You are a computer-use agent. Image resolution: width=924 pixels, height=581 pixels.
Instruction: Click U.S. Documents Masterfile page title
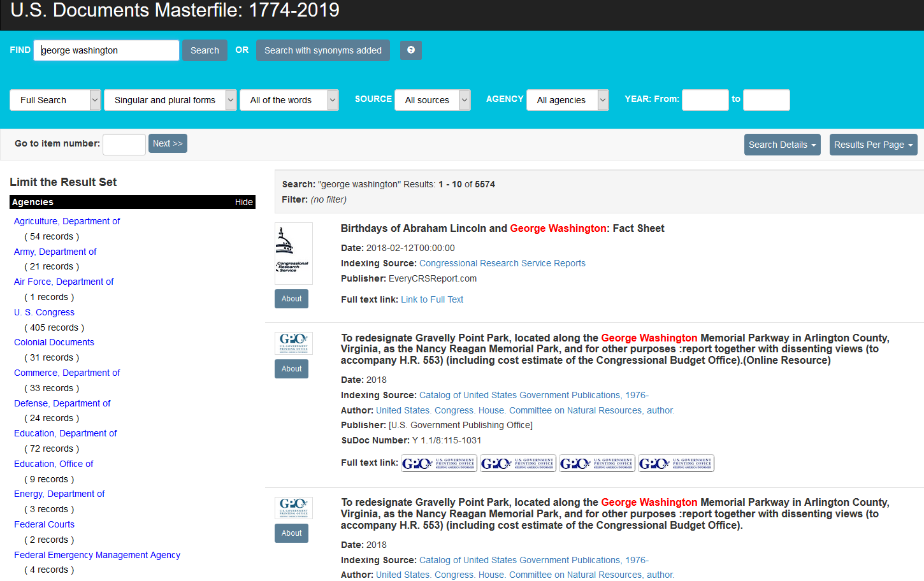175,10
